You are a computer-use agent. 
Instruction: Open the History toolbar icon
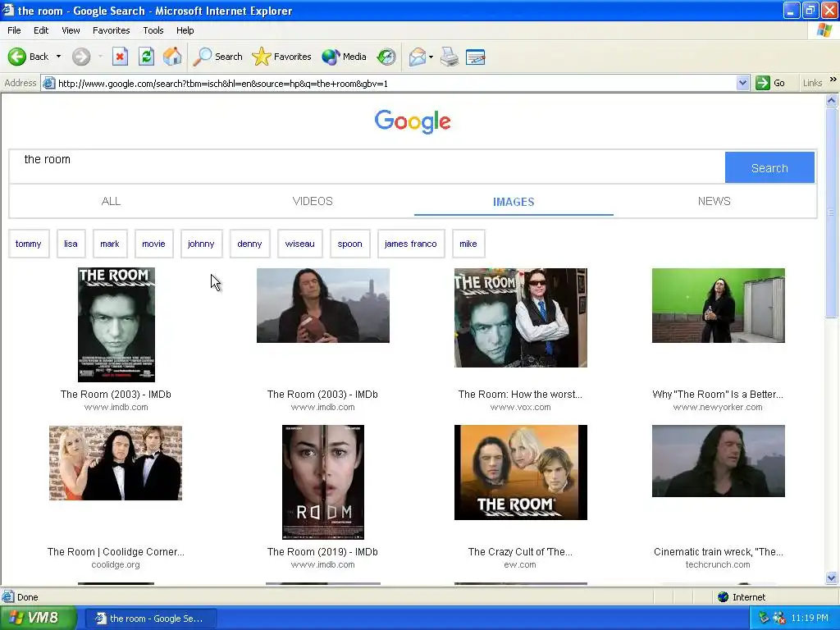tap(386, 57)
